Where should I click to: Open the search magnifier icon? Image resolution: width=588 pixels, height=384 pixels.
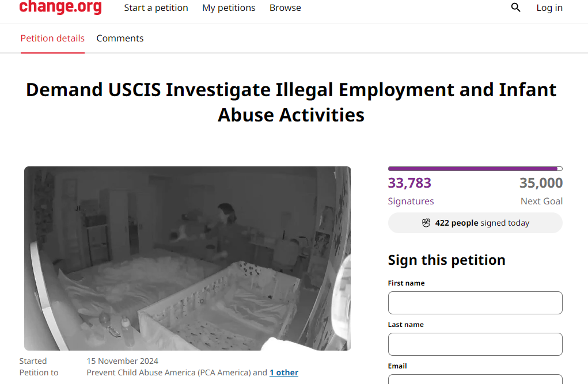(515, 7)
